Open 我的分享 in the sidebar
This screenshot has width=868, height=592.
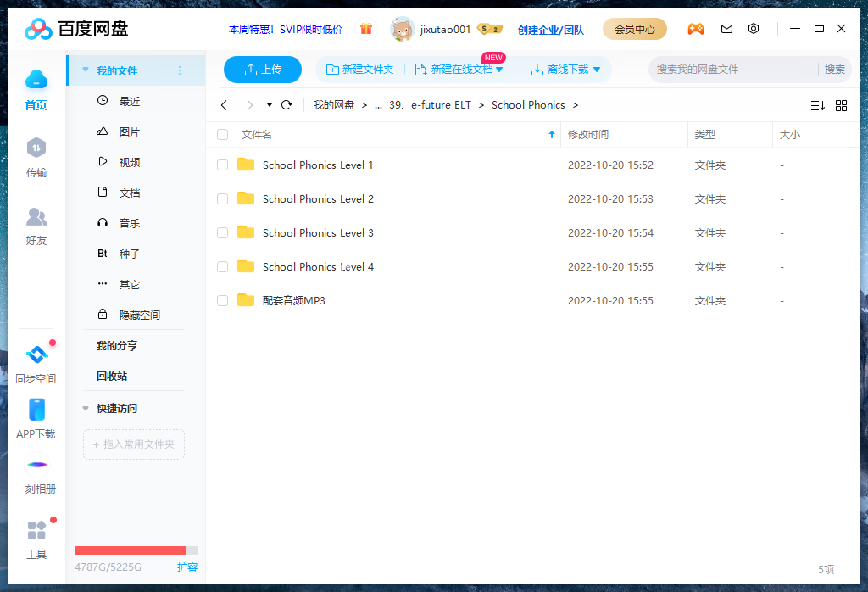pos(117,345)
